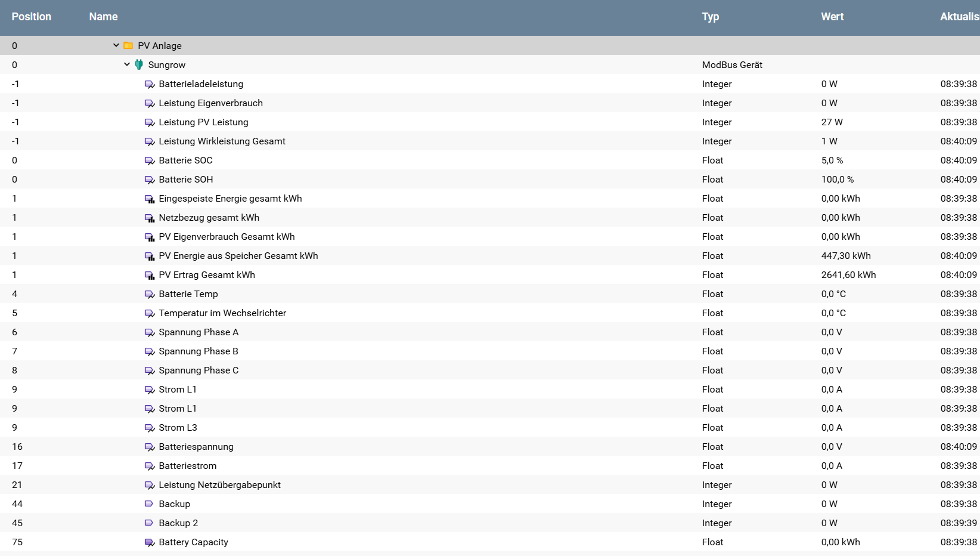
Task: Click the Batterieladeleistung variable icon
Action: click(x=150, y=84)
